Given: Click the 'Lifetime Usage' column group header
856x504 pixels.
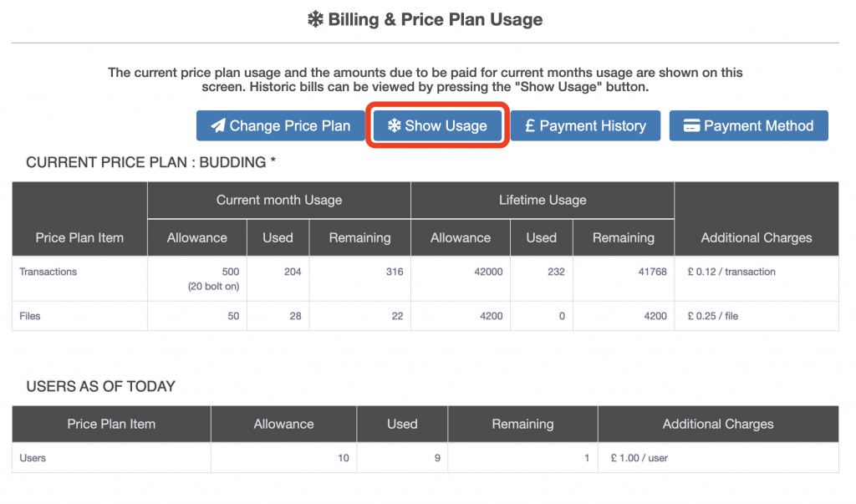Looking at the screenshot, I should (543, 200).
